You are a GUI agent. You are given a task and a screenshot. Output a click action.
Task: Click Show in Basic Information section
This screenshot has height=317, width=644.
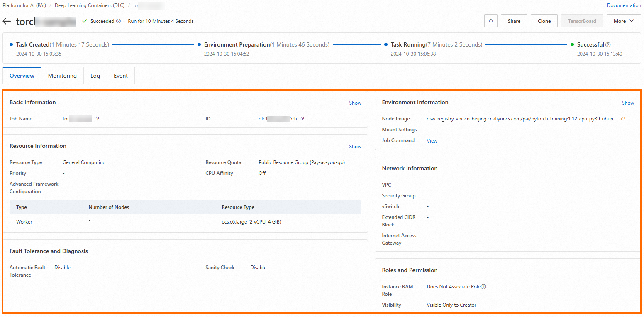click(x=355, y=103)
